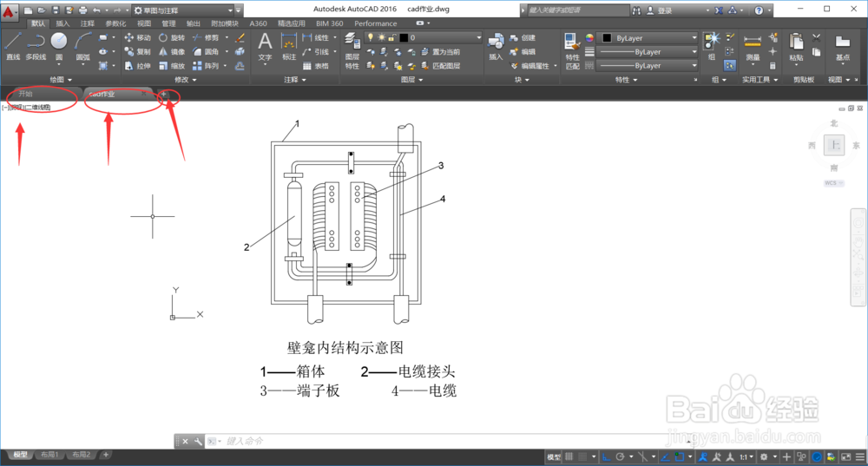Toggle snap mode in status bar
This screenshot has width=868, height=466.
[x=582, y=456]
